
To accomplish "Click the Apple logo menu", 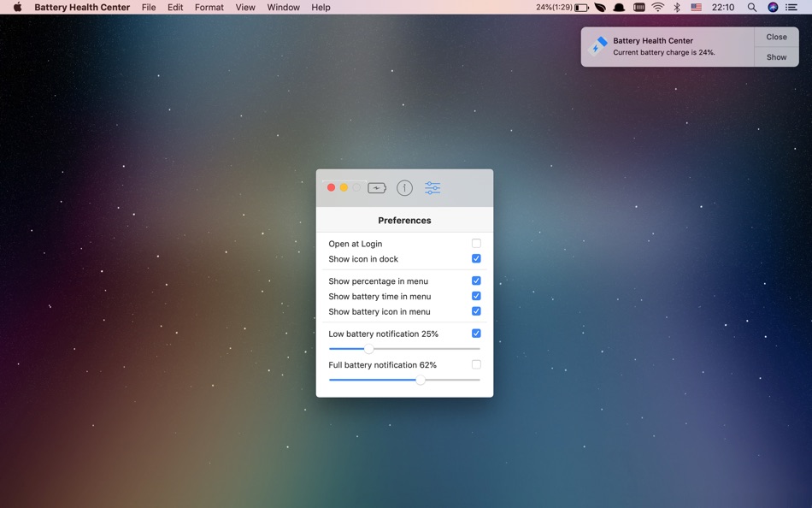I will (18, 7).
